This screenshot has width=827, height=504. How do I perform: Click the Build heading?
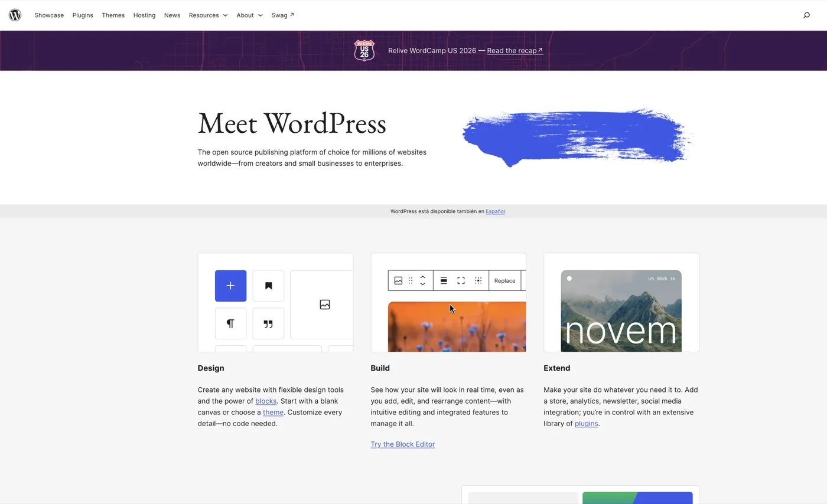380,368
